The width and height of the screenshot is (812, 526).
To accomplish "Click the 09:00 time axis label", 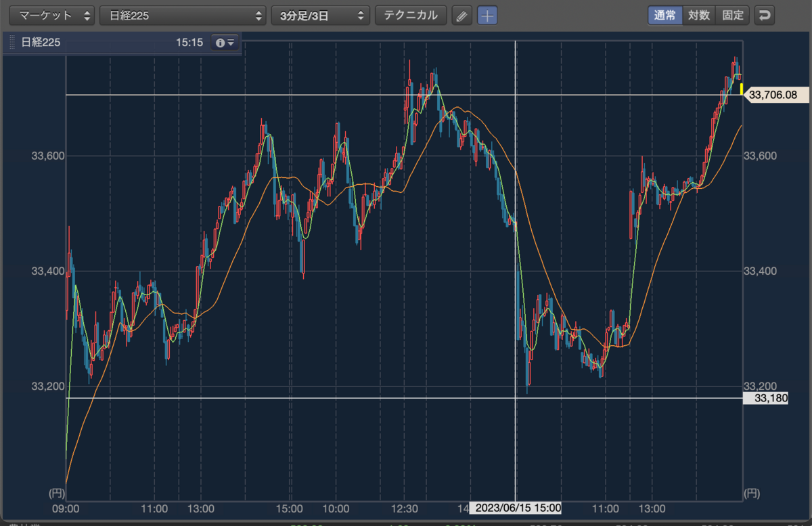I will pos(66,508).
